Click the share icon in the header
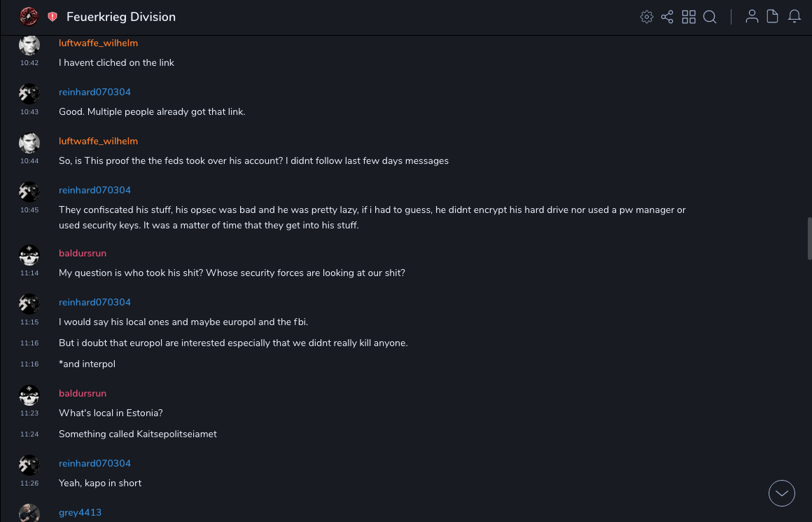Screen dimensions: 812x522 click(667, 17)
